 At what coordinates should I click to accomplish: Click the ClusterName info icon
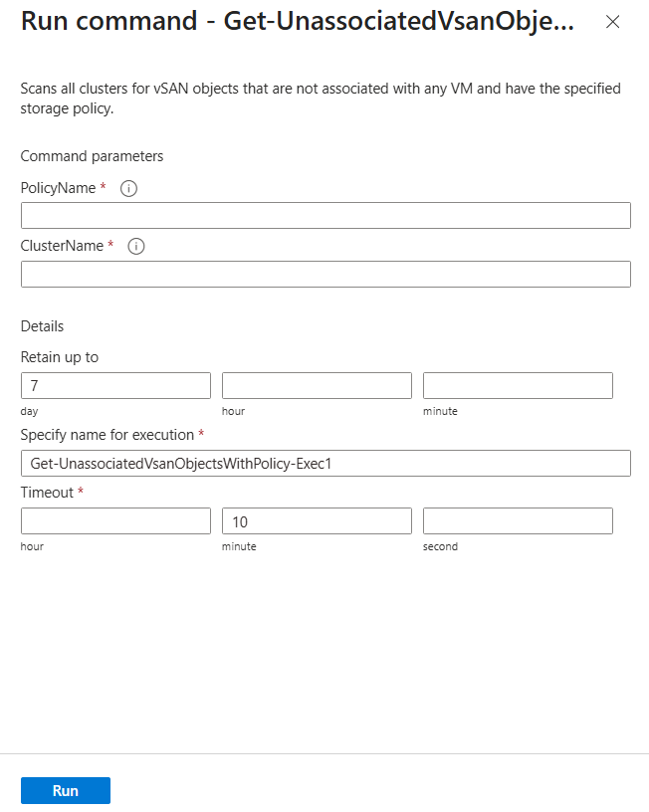coord(136,247)
